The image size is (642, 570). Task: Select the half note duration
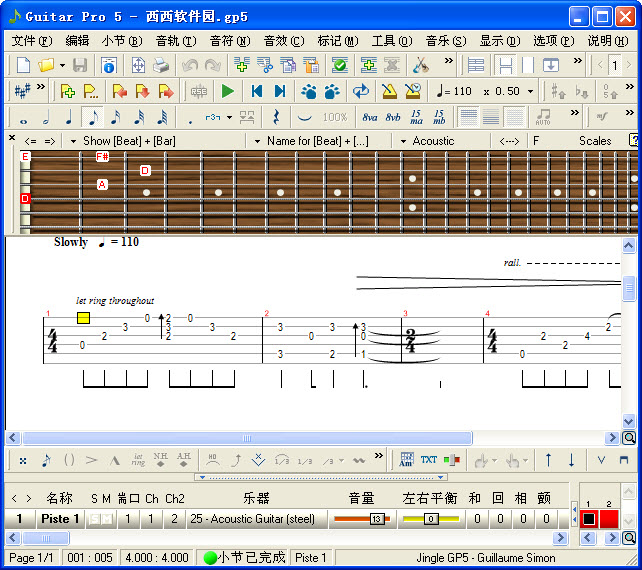click(x=46, y=118)
